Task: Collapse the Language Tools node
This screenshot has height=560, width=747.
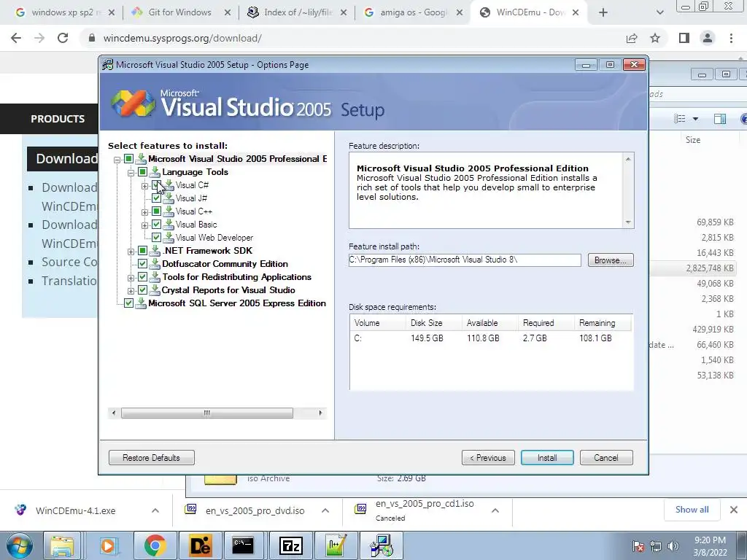Action: coord(131,172)
